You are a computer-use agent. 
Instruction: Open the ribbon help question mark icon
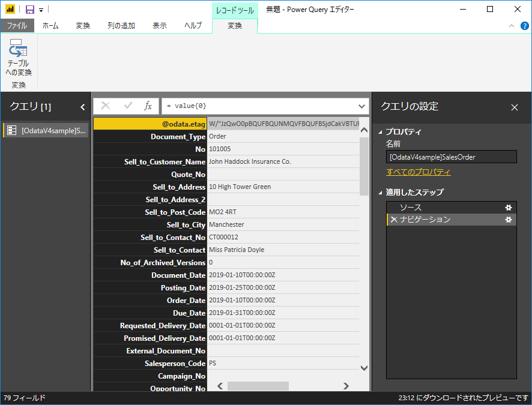(524, 26)
